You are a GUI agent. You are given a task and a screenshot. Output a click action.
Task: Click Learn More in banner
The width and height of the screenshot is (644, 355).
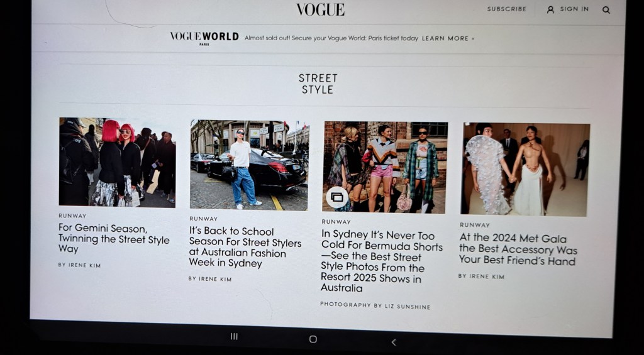[448, 38]
